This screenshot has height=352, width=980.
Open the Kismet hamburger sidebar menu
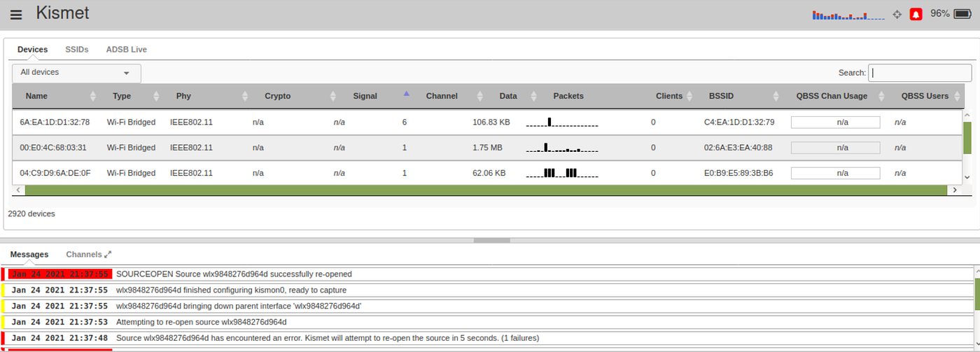point(16,15)
